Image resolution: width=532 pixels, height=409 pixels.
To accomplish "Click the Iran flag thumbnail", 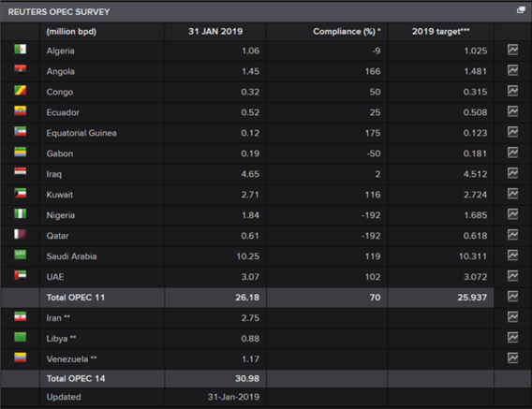I will click(x=21, y=316).
